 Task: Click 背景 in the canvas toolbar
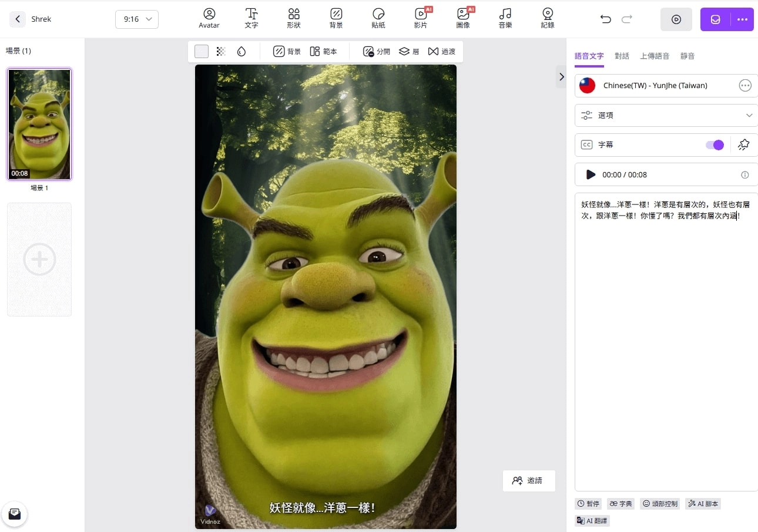[x=287, y=52]
